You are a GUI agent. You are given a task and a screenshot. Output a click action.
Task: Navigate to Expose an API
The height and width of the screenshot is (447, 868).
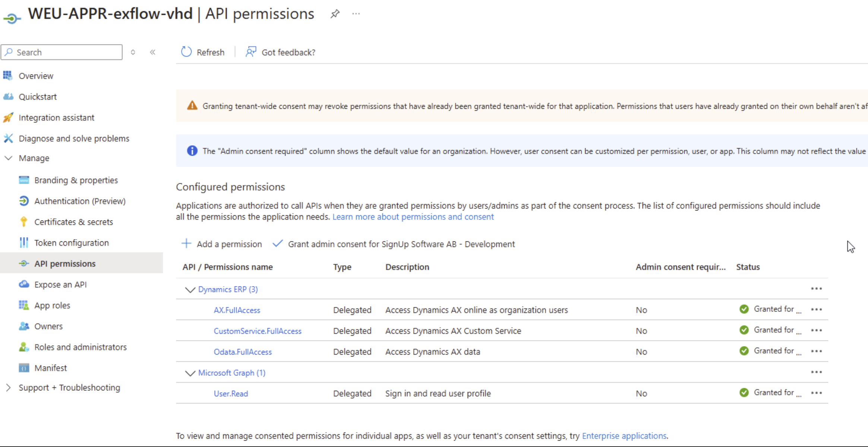coord(60,285)
